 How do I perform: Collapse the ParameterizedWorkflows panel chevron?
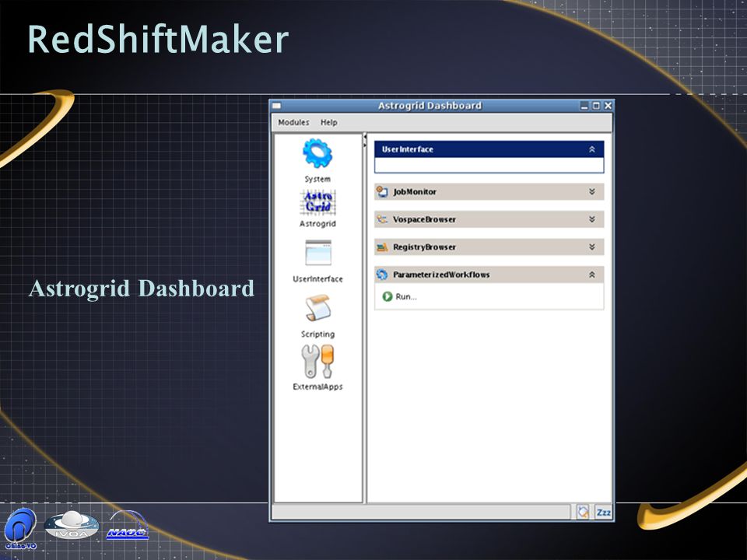(x=591, y=275)
